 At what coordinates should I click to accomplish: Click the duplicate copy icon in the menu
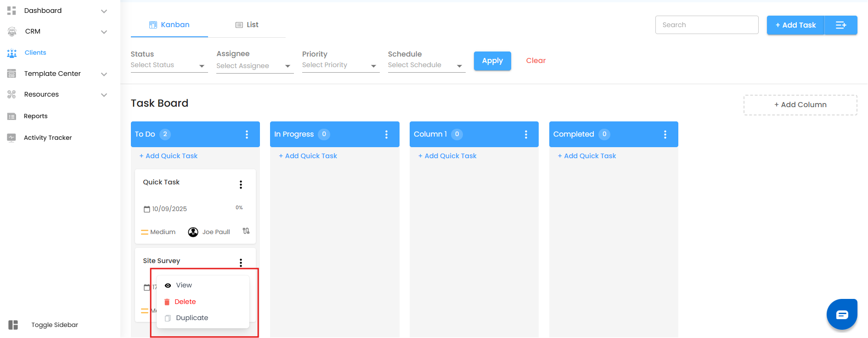pos(168,318)
